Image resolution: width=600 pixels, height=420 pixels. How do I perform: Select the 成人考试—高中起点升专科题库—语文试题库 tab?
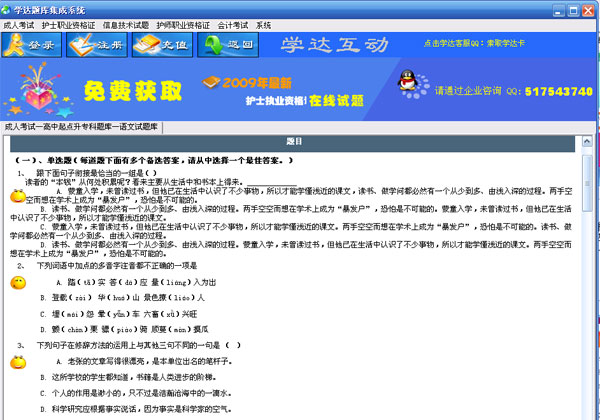pos(81,127)
